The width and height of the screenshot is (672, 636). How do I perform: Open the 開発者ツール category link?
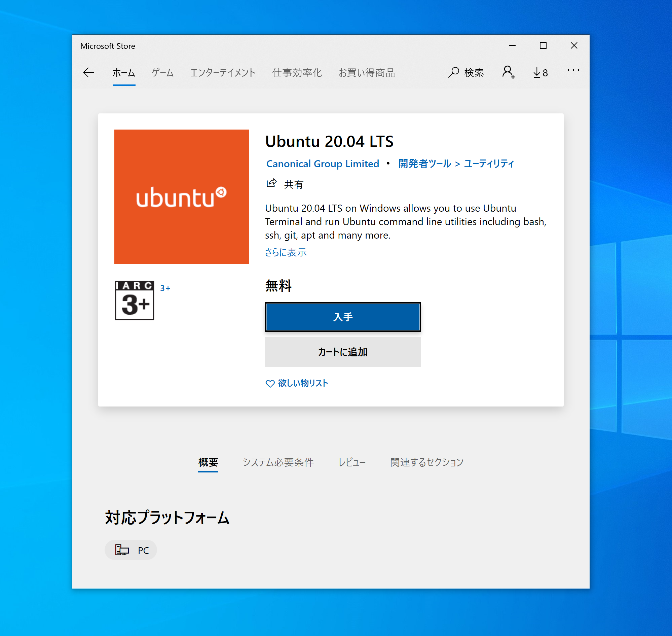click(x=424, y=164)
